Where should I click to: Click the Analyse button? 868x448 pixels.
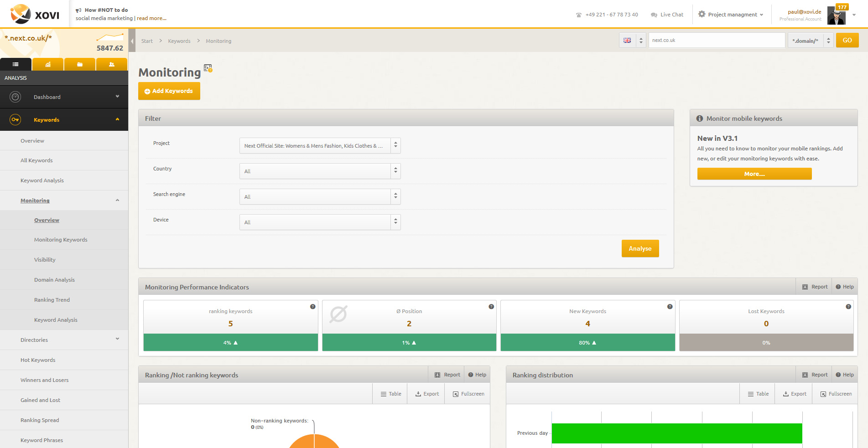640,248
